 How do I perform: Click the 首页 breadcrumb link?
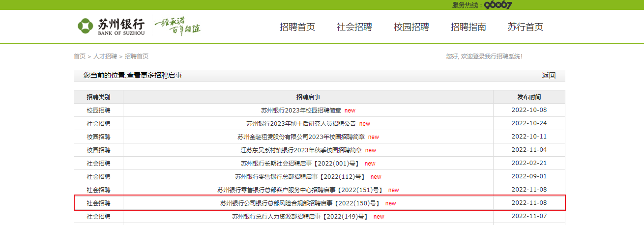[x=80, y=56]
